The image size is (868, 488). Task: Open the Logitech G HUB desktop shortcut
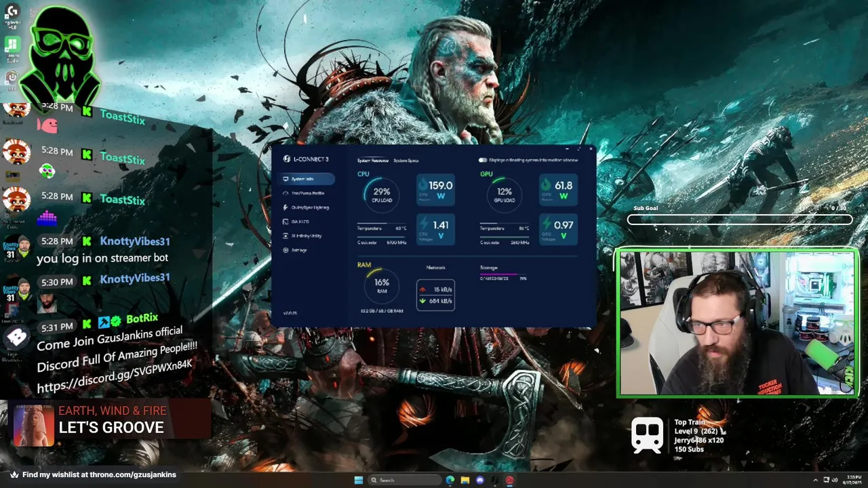click(12, 16)
